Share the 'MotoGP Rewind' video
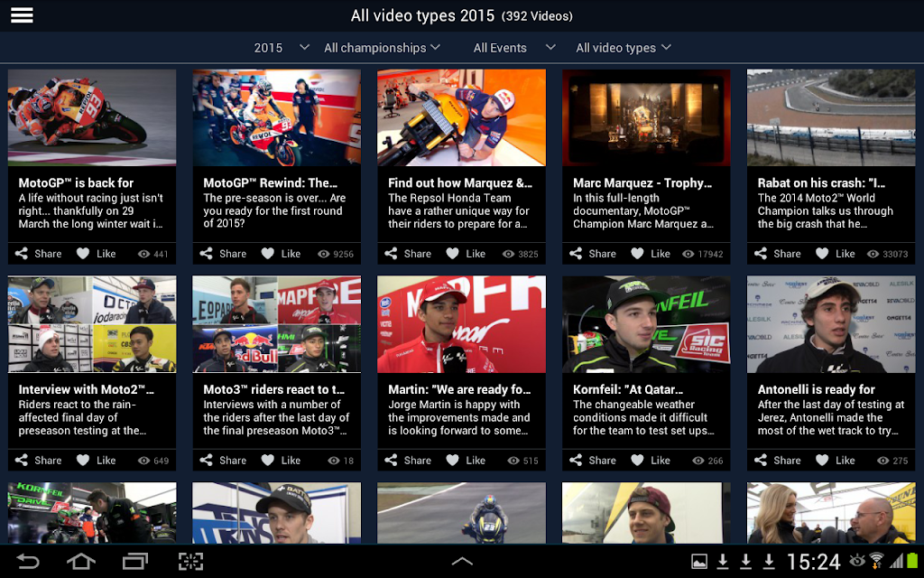This screenshot has height=578, width=924. (223, 254)
